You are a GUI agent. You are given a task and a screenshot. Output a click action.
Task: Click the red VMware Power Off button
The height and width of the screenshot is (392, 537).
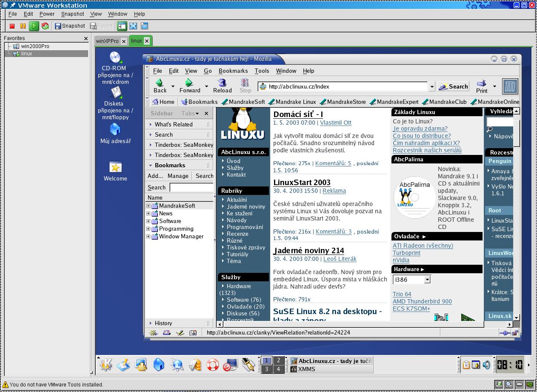(12, 26)
